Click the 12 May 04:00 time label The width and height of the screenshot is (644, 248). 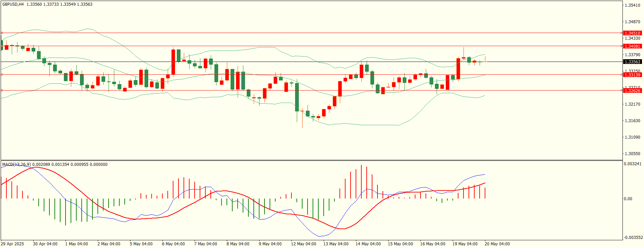[x=304, y=244]
